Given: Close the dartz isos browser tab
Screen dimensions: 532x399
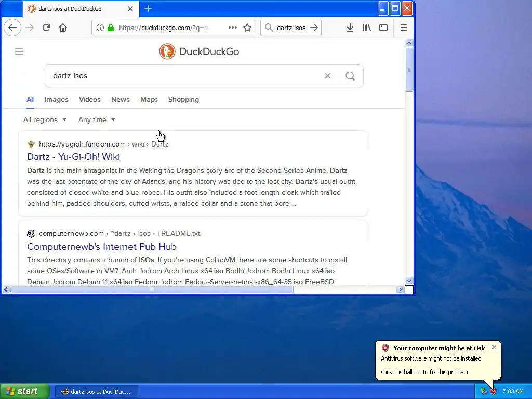Looking at the screenshot, I should click(x=130, y=9).
